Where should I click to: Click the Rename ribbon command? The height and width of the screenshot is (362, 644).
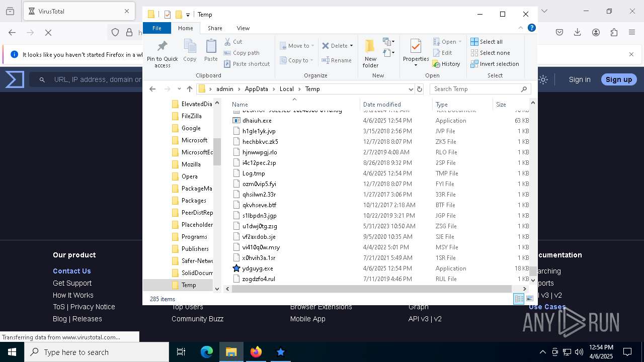(x=337, y=60)
